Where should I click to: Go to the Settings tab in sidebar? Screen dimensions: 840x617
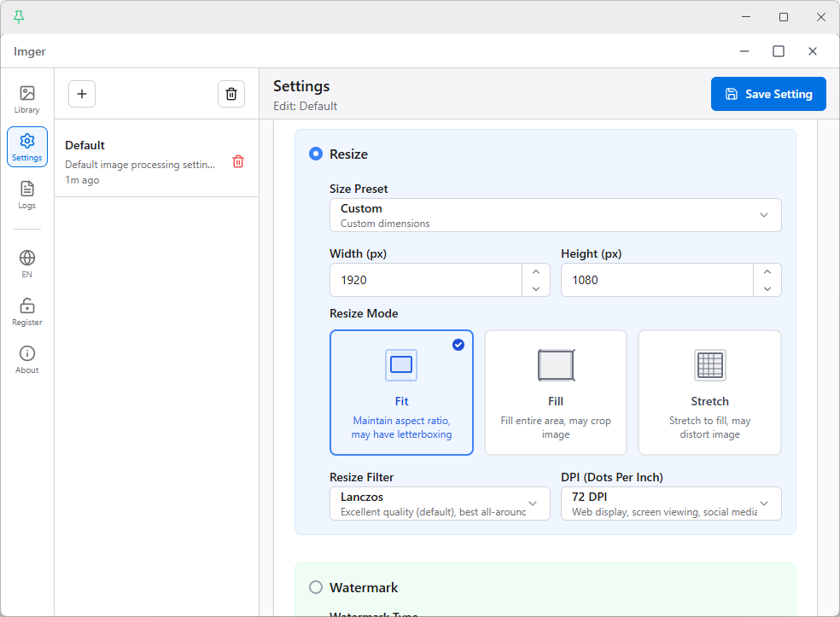pyautogui.click(x=27, y=147)
